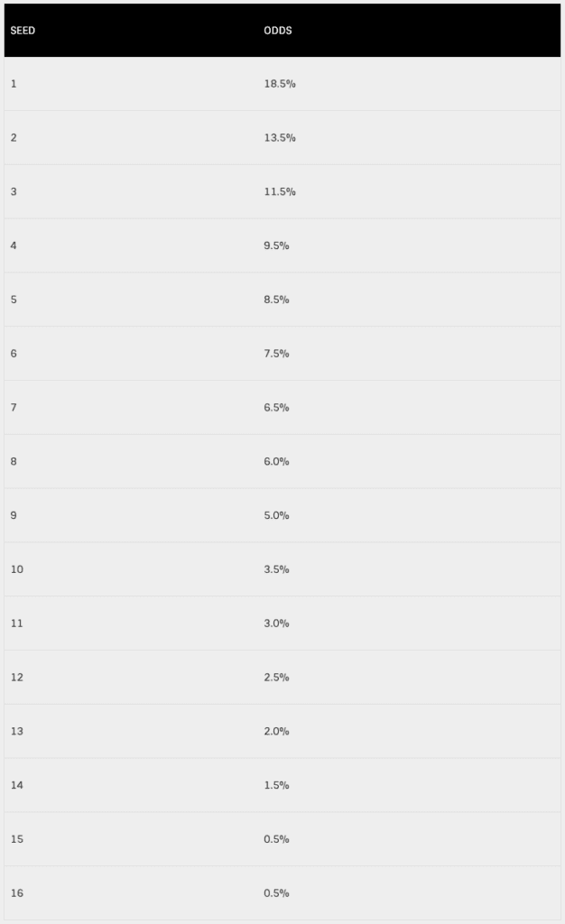Select the 0.5% odds for seed 15
The height and width of the screenshot is (924, 565).
[x=276, y=839]
